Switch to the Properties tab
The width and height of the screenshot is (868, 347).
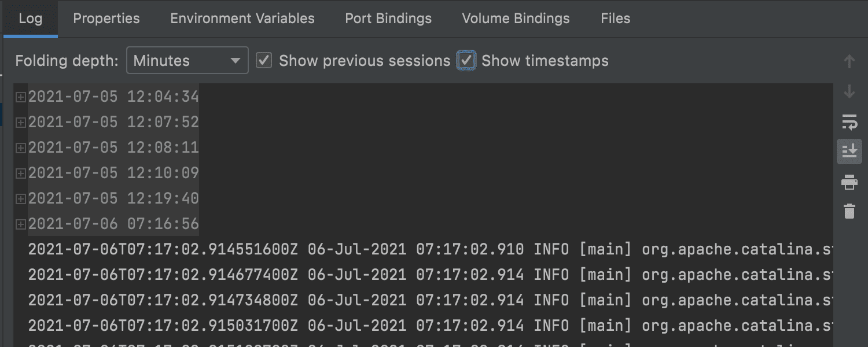click(x=106, y=19)
